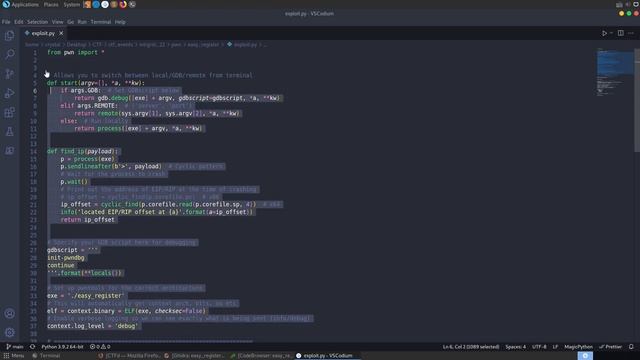This screenshot has width=640, height=360.
Task: Click the 'return ip_offset' line
Action: pyautogui.click(x=88, y=220)
